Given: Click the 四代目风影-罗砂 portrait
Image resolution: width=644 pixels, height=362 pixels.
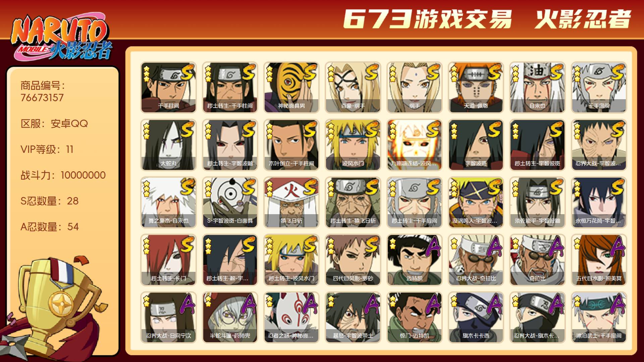Looking at the screenshot, I should 353,260.
